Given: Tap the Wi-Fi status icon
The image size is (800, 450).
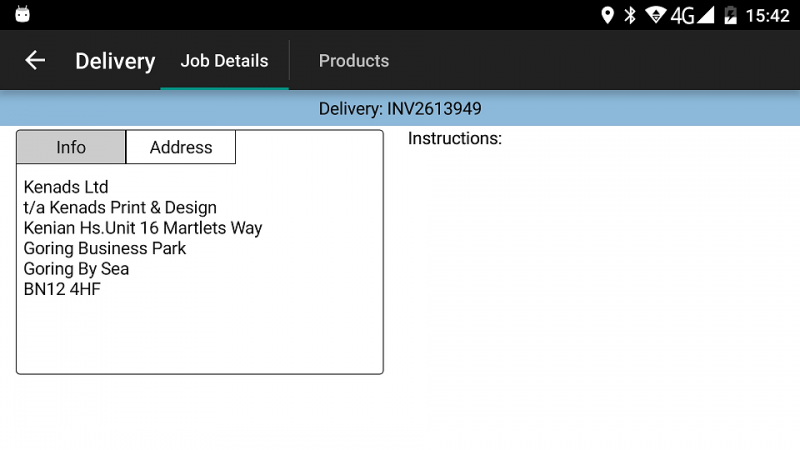Looking at the screenshot, I should coord(655,15).
